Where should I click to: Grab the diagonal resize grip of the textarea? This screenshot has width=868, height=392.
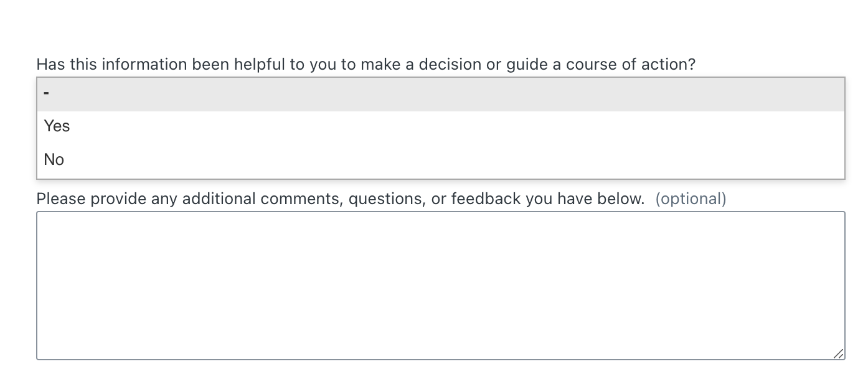click(x=839, y=353)
